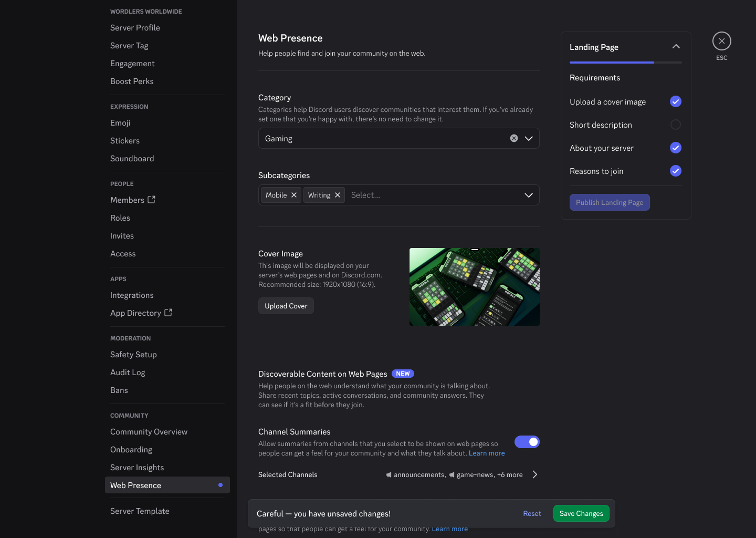Click the Upload Cover button
Screen dimensions: 756x538
(286, 306)
